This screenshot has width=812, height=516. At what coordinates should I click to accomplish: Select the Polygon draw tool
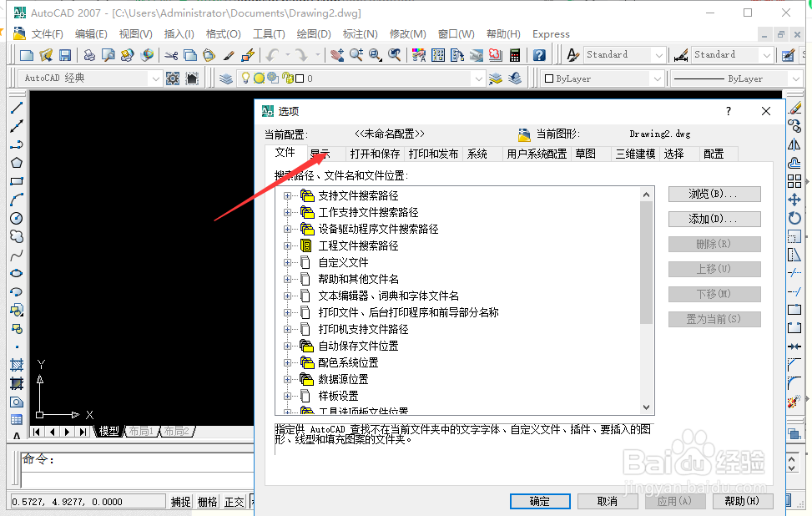(x=17, y=163)
